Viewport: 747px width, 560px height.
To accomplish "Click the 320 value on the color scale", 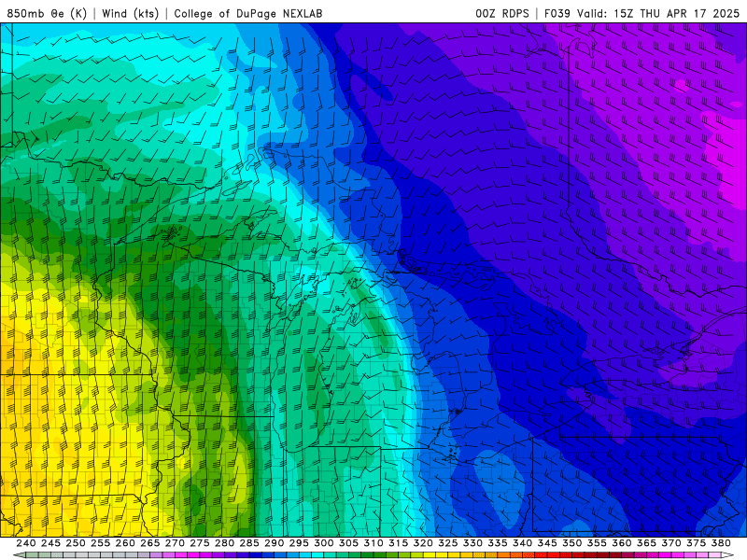I will 423,543.
